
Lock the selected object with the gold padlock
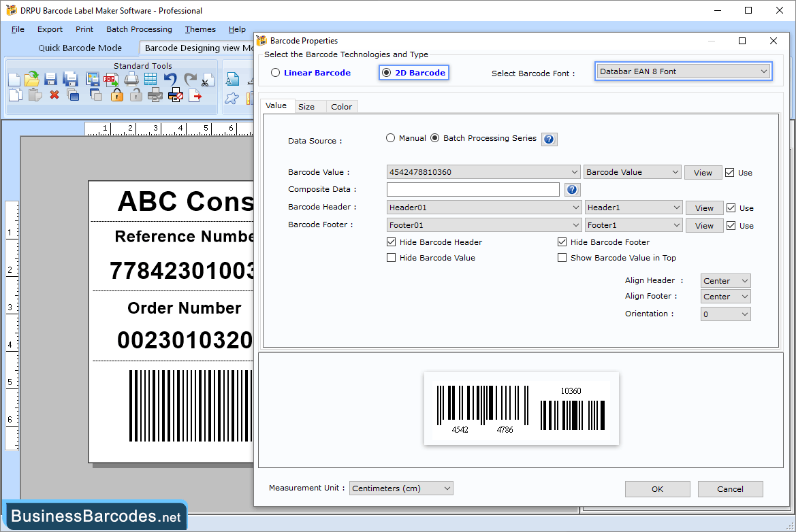click(116, 95)
